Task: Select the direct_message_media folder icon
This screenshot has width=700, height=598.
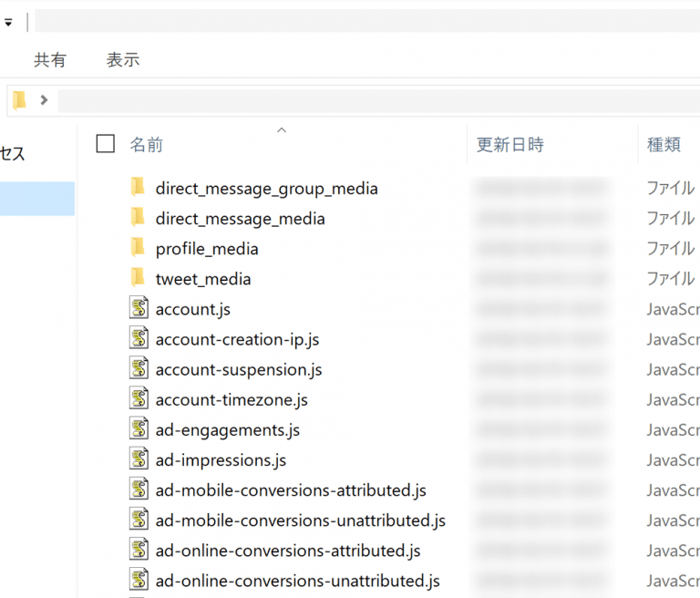Action: [138, 218]
